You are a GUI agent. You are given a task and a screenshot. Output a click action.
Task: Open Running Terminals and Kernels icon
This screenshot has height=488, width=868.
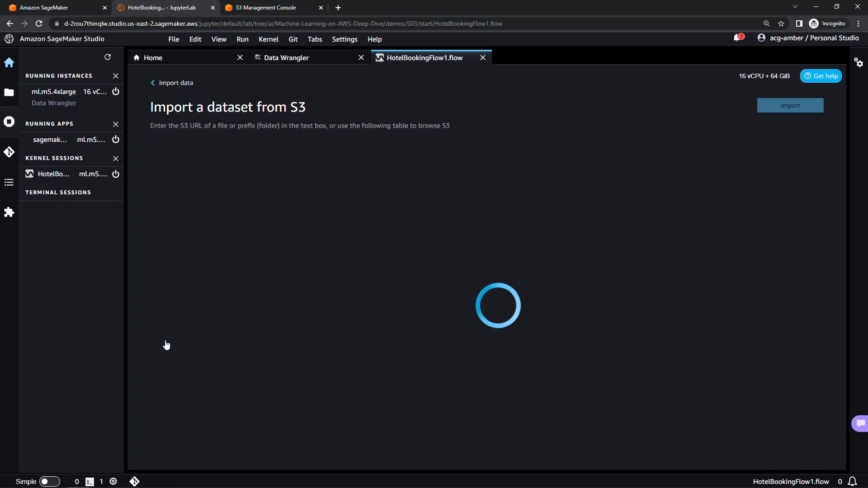click(x=9, y=122)
